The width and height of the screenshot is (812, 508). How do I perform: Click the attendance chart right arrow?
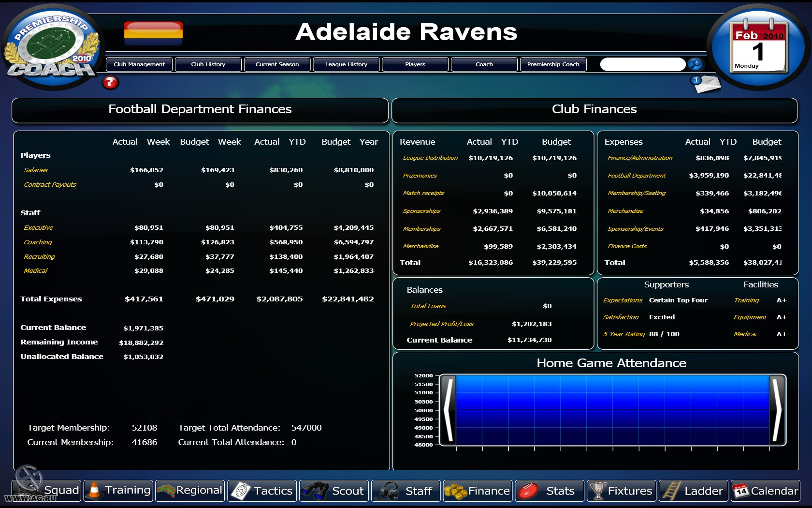777,410
